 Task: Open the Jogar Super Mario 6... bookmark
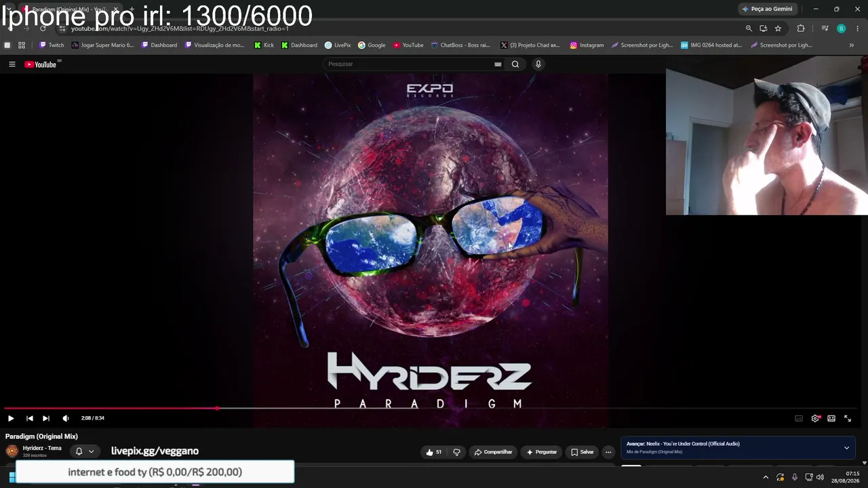[x=102, y=45]
